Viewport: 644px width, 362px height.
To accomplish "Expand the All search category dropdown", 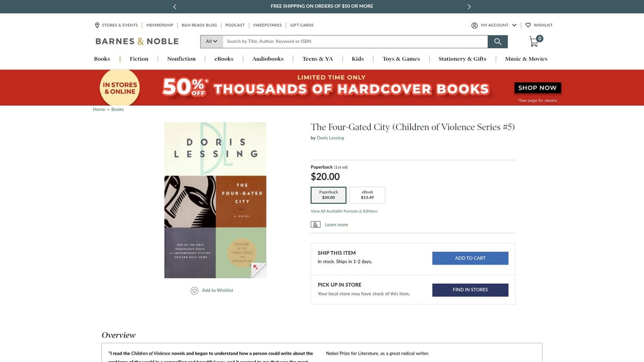I will point(211,41).
